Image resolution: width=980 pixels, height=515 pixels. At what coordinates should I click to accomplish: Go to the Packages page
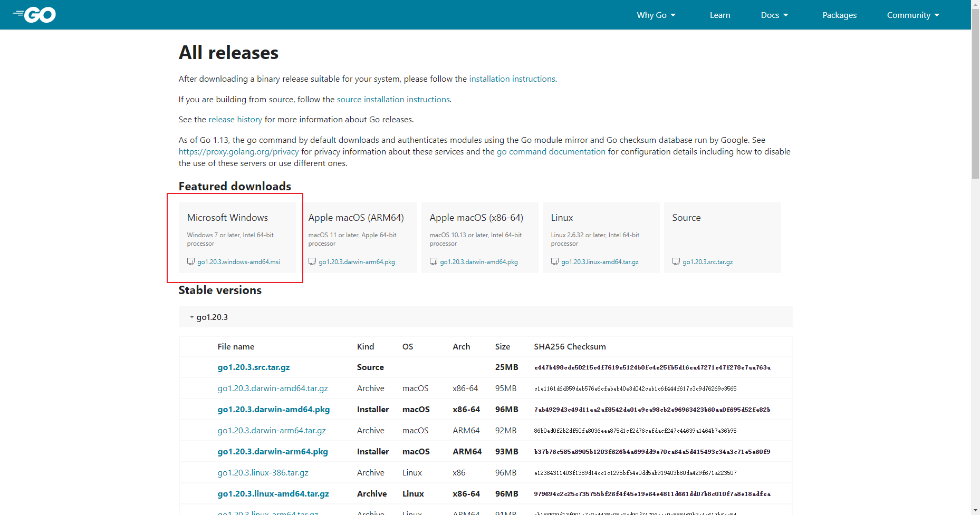[x=839, y=15]
